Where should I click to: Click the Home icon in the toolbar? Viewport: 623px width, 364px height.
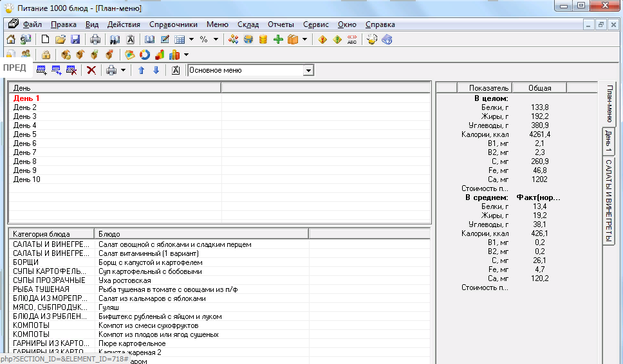click(11, 39)
